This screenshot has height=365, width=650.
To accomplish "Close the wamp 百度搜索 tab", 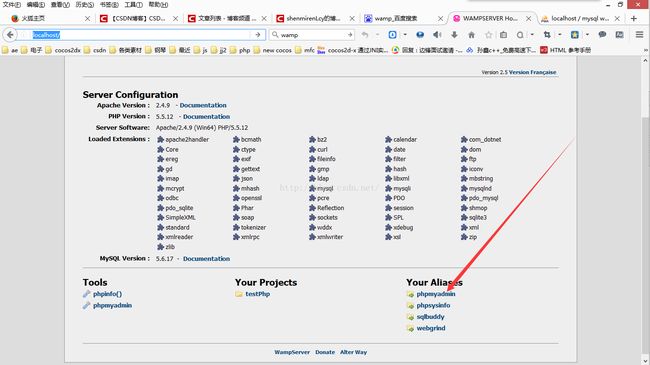I will 440,18.
